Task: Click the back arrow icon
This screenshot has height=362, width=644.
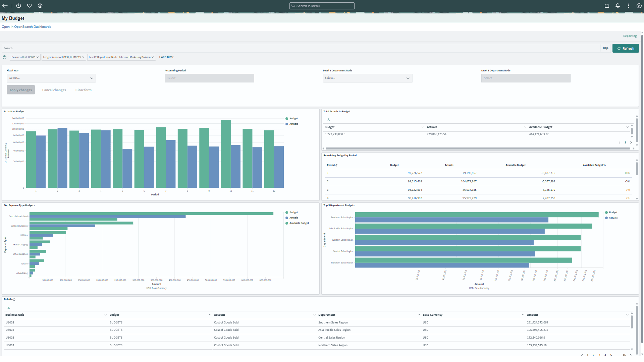Action: (x=5, y=6)
